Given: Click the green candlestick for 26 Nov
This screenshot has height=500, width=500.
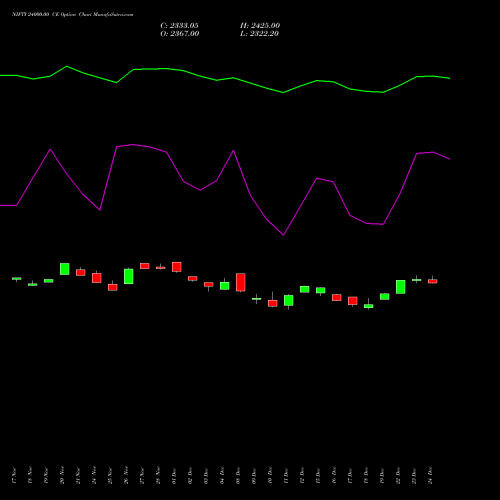Looking at the screenshot, I should pos(129,276).
